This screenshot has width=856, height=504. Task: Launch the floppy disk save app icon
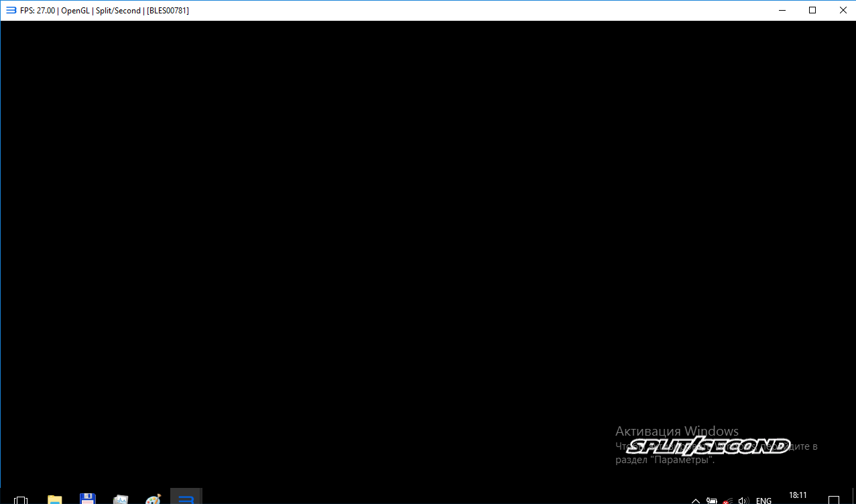point(87,499)
